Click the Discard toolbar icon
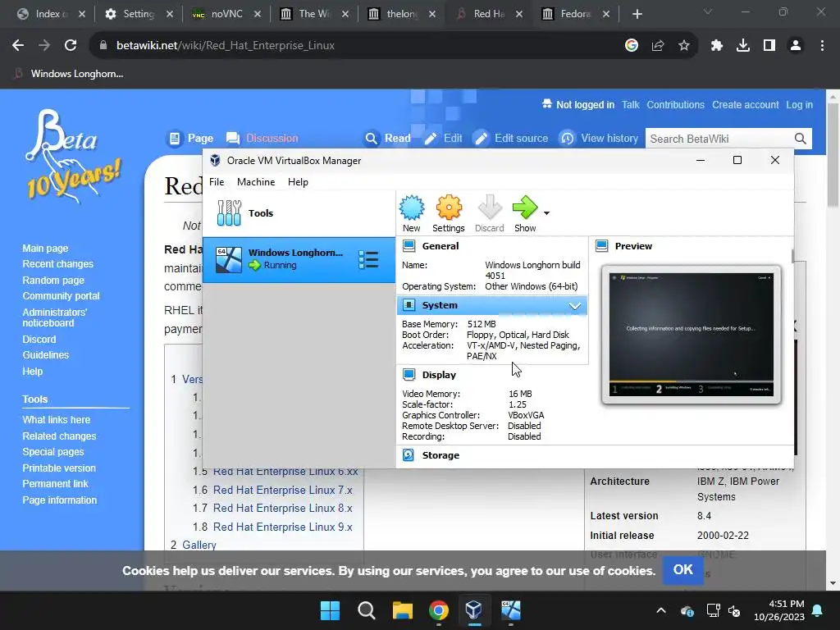 pos(489,213)
